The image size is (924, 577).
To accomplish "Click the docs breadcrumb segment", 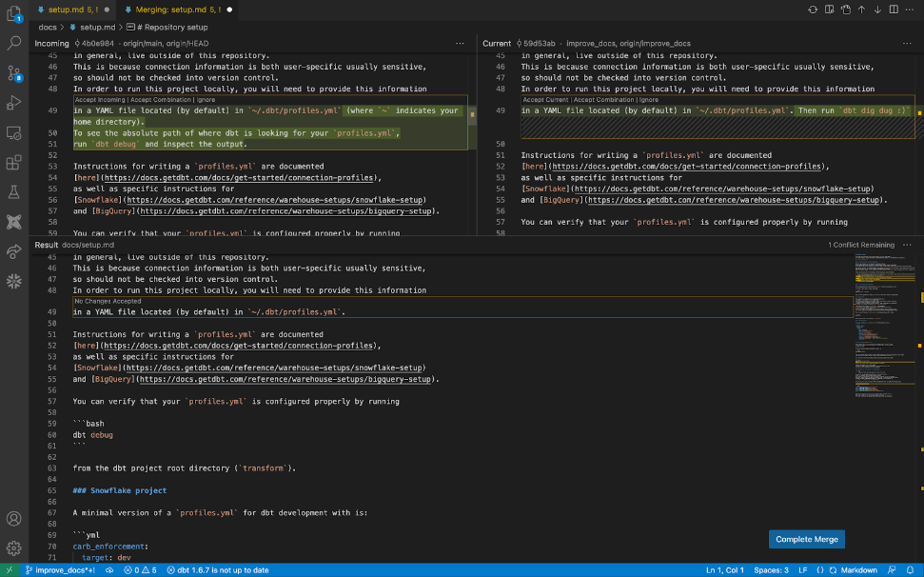I will [x=48, y=27].
